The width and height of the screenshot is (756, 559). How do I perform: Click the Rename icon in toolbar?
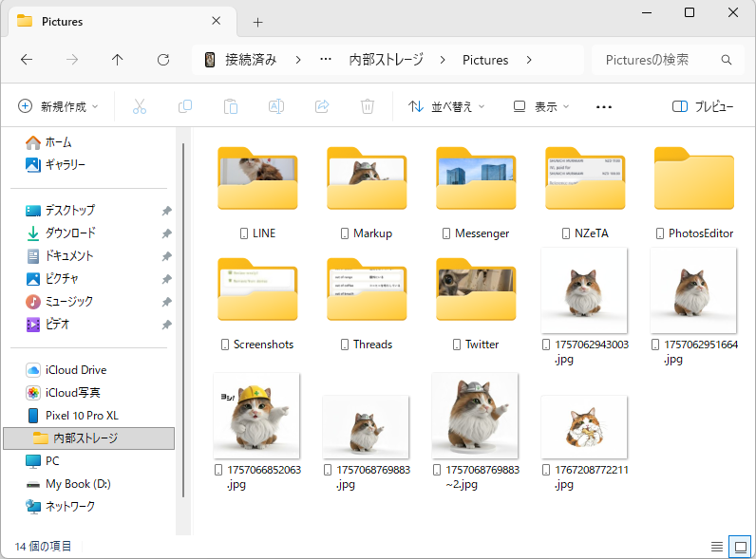[276, 106]
